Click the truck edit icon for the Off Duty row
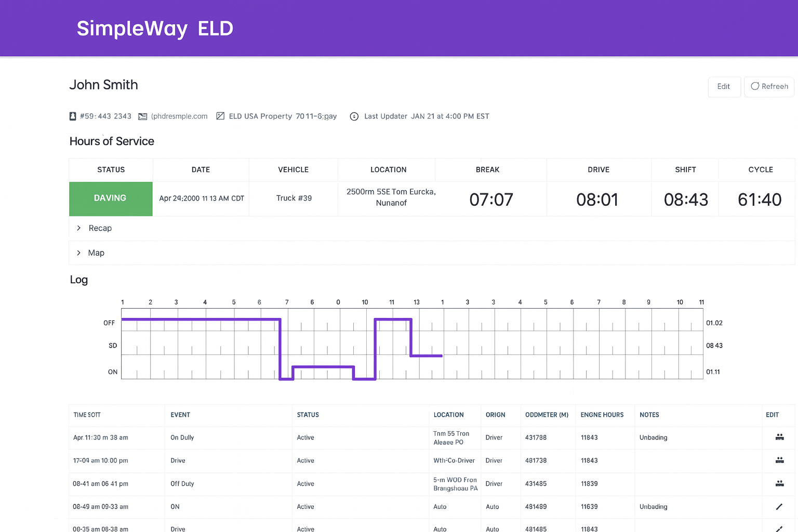 pos(779,484)
